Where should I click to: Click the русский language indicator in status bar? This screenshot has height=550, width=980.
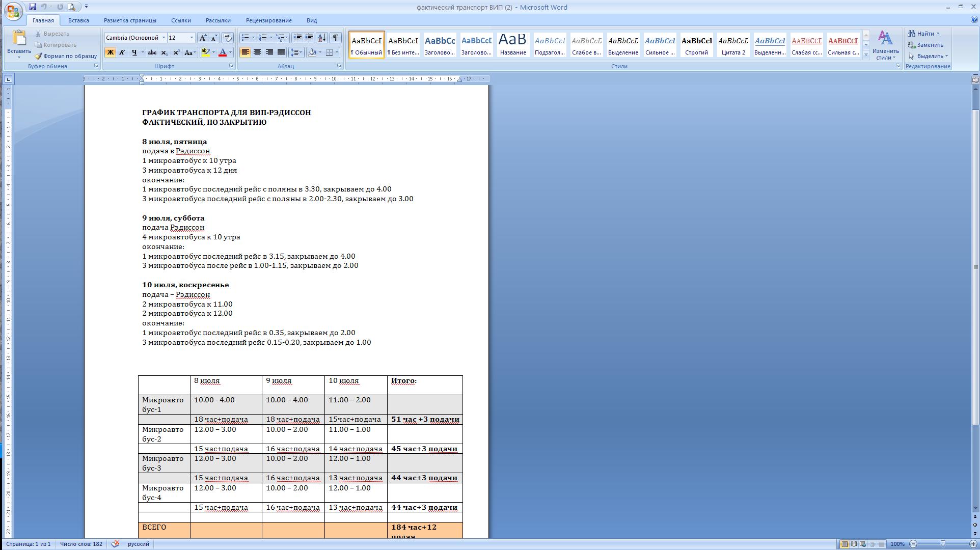coord(138,544)
